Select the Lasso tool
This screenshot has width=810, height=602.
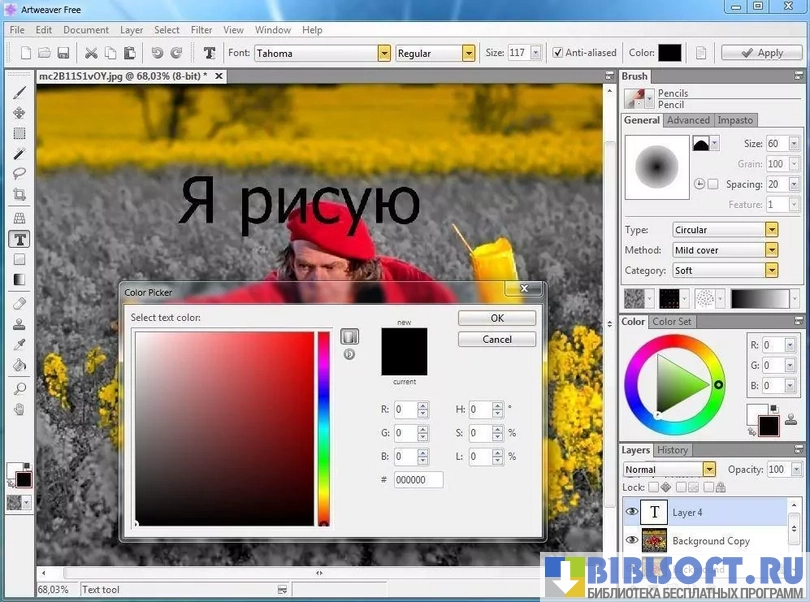coord(19,173)
